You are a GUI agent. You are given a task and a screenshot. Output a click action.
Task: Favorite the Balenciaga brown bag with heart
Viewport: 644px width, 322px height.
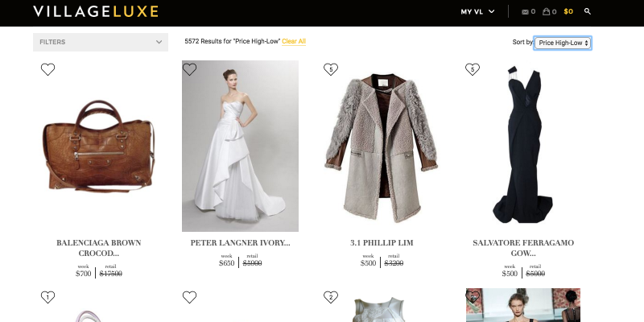pos(47,70)
